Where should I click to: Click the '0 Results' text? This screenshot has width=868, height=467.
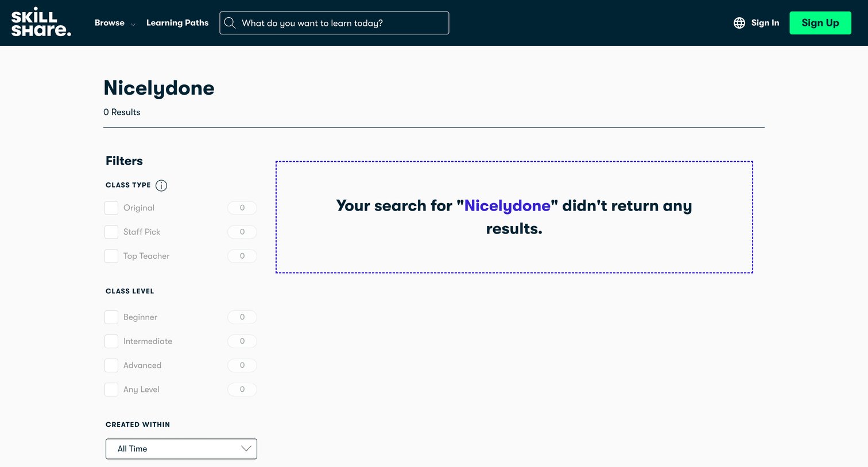[122, 112]
